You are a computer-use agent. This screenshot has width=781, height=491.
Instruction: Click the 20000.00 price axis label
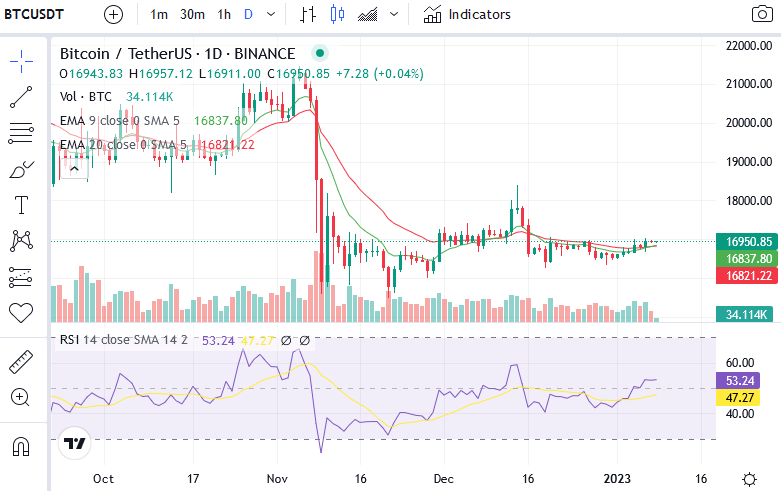(749, 123)
